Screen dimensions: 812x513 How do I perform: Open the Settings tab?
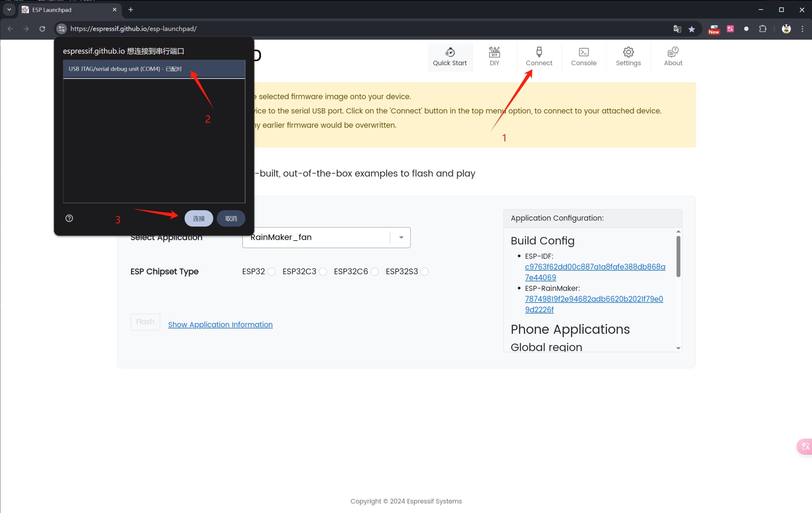[x=628, y=57]
